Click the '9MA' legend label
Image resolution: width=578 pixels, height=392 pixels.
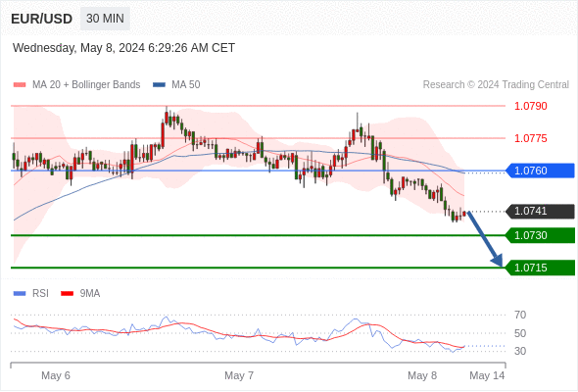(90, 294)
